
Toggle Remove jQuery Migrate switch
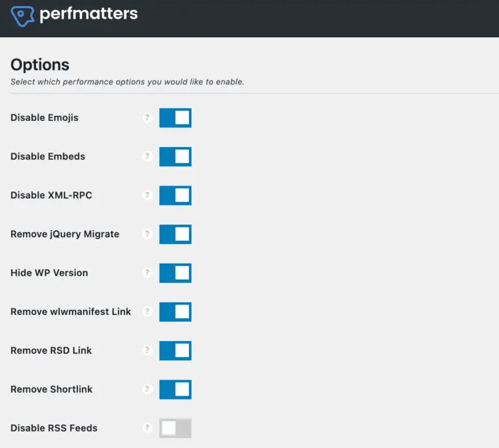175,234
